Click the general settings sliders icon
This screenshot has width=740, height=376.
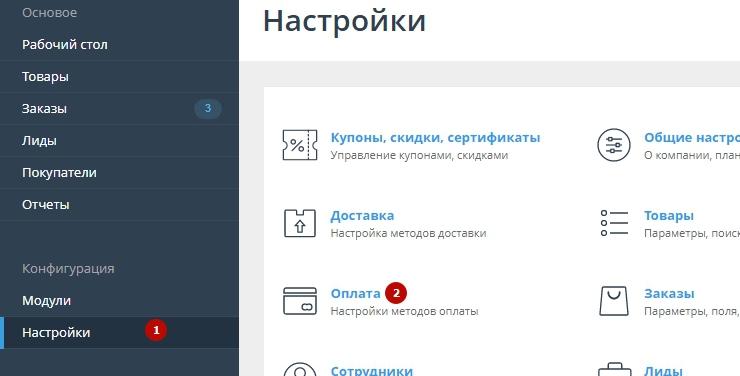pyautogui.click(x=614, y=145)
